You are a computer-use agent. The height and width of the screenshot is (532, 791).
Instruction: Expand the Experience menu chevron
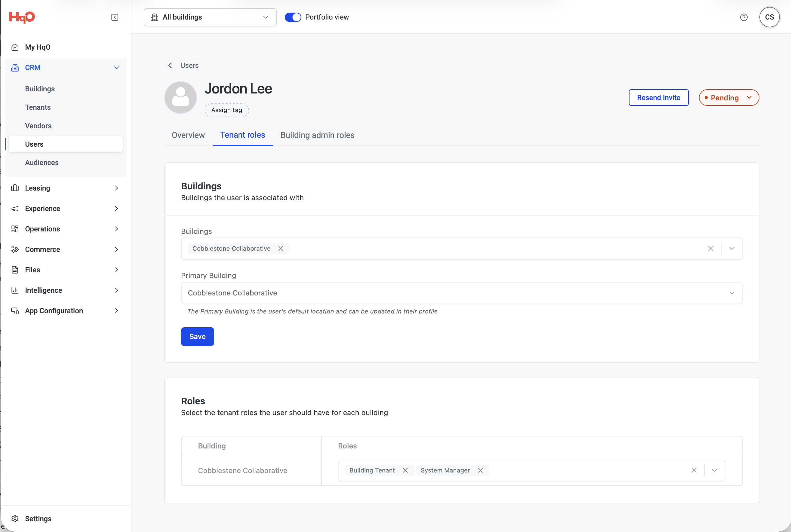point(116,208)
